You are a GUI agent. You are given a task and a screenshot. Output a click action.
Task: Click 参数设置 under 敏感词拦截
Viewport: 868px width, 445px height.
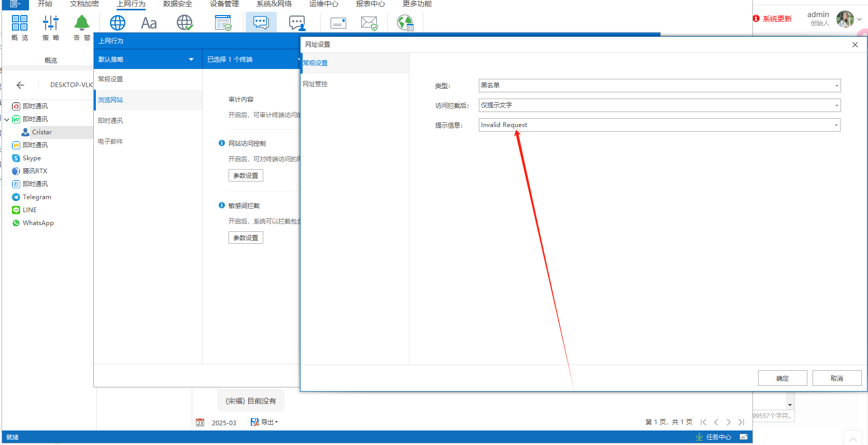point(246,238)
